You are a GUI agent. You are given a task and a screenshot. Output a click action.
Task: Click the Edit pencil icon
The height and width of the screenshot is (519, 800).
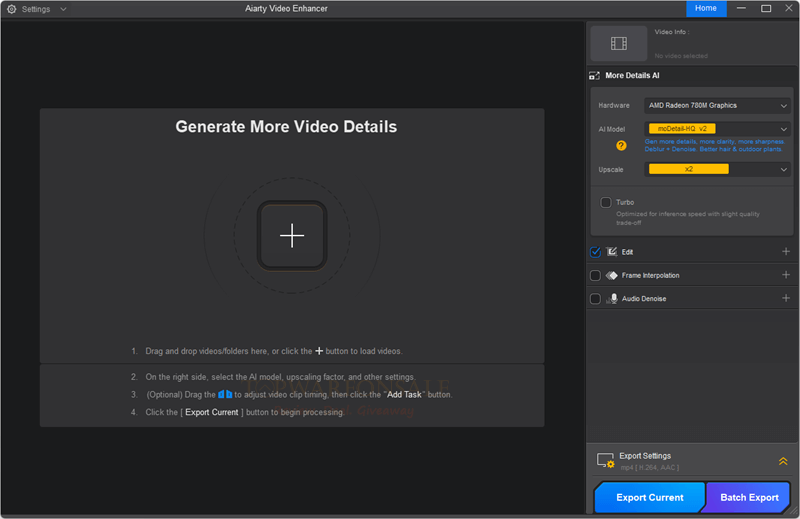point(612,252)
